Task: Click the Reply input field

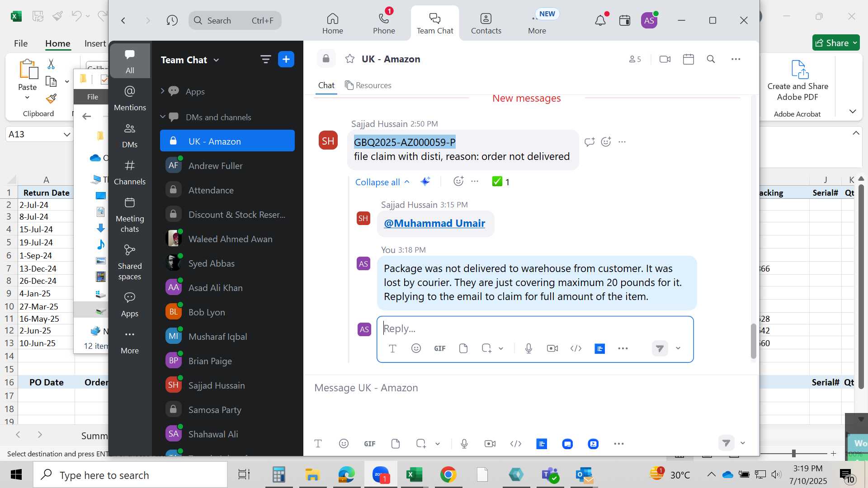Action: [x=535, y=328]
